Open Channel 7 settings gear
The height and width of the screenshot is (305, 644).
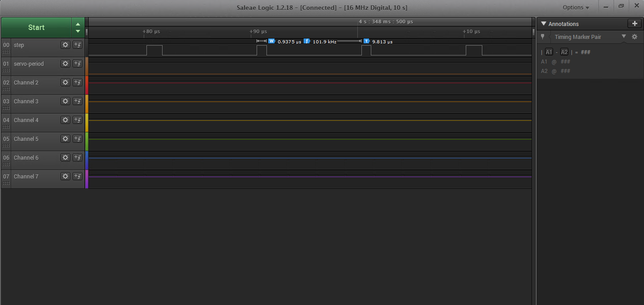coord(65,176)
